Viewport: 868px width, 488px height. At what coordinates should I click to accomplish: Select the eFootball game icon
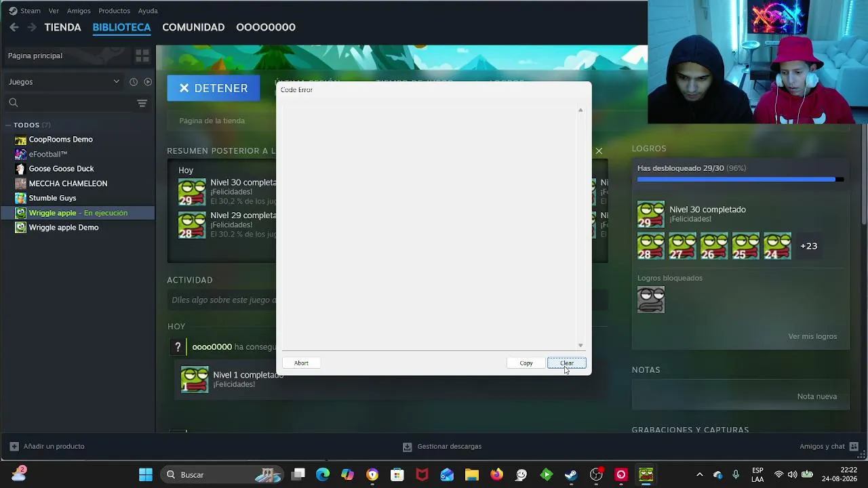tap(21, 155)
